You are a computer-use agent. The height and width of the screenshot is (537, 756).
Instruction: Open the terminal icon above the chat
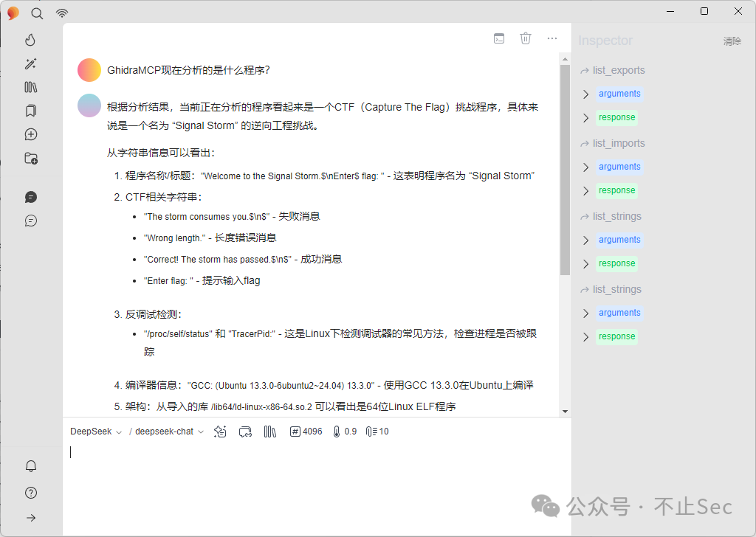(499, 38)
